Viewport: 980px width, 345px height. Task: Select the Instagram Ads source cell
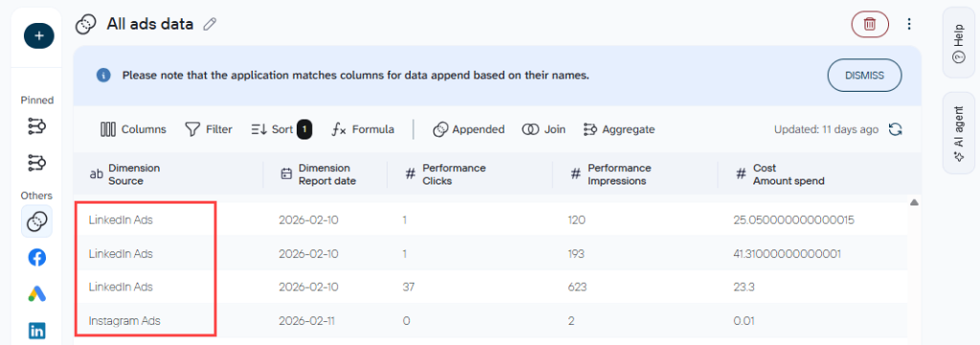point(124,321)
